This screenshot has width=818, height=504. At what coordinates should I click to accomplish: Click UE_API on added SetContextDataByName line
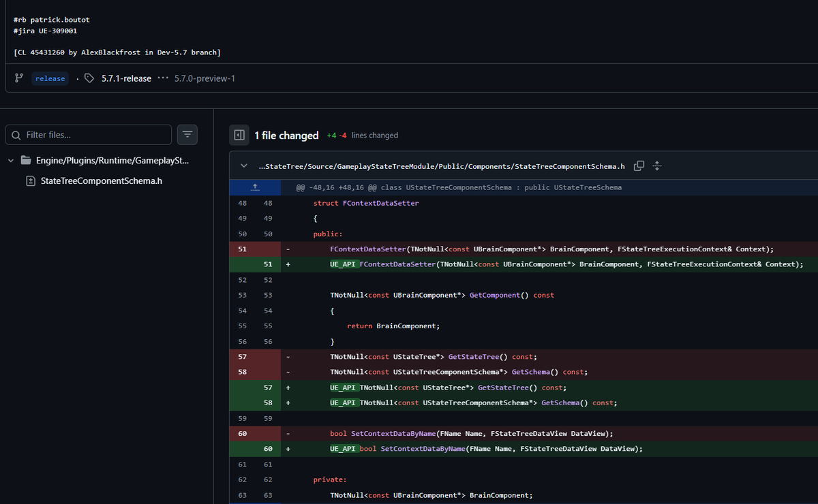point(344,449)
